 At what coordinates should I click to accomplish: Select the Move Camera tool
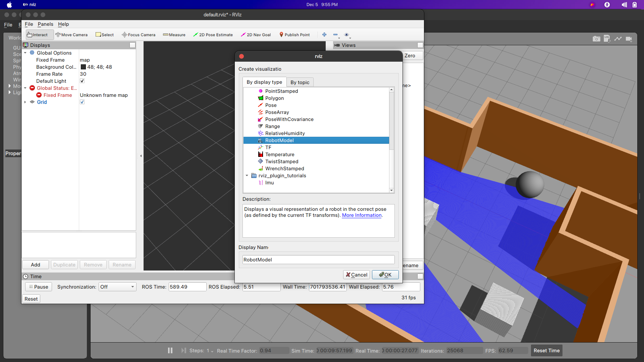[71, 35]
